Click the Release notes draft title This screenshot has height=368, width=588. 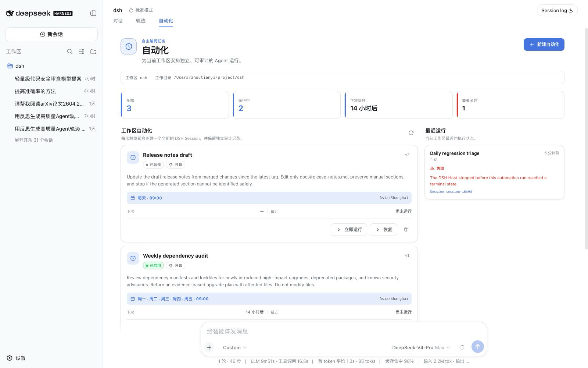168,155
